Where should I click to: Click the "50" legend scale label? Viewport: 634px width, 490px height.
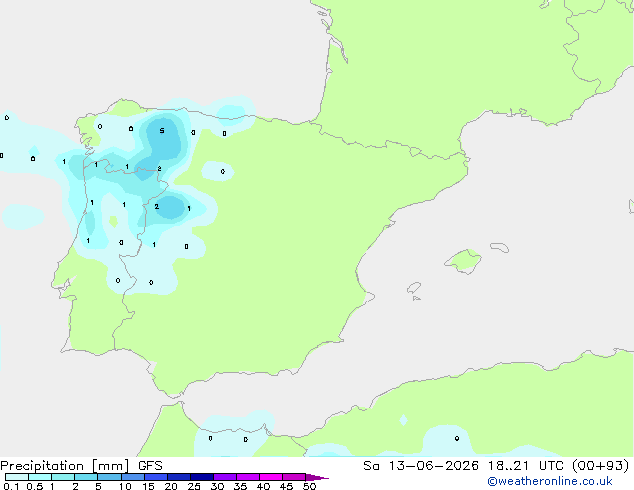[x=309, y=486]
